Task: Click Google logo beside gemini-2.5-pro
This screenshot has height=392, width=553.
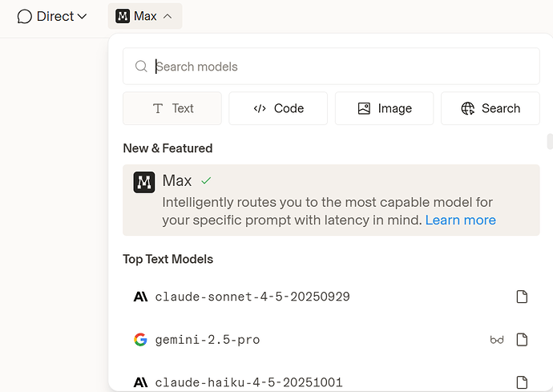Action: tap(140, 340)
